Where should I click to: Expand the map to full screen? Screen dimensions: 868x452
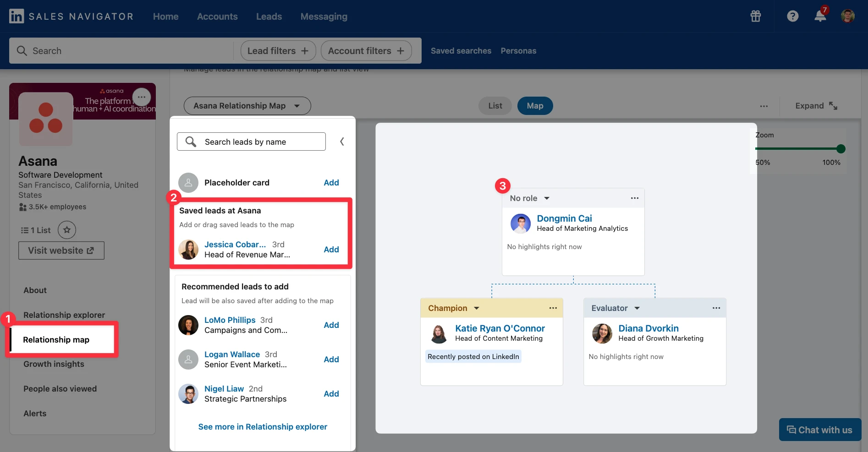816,106
